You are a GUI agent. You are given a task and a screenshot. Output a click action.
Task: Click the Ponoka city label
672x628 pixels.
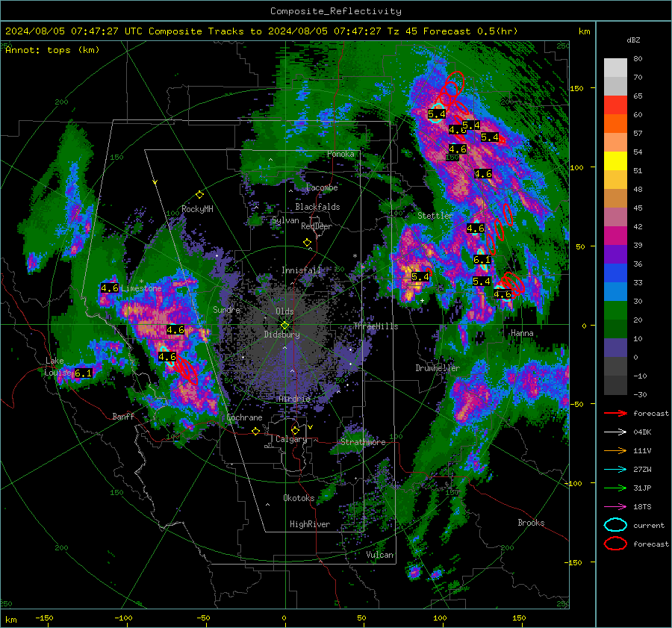coord(340,154)
